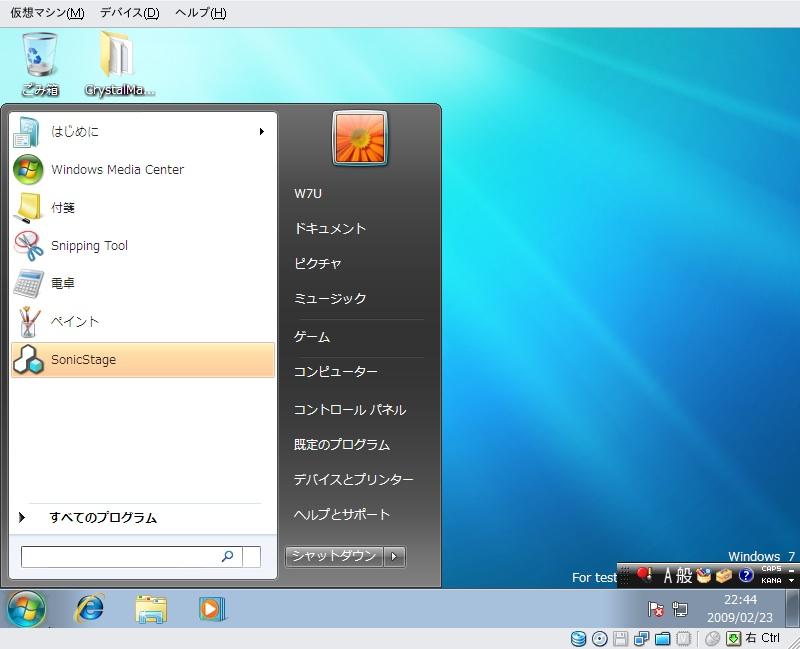The image size is (800, 649).
Task: Click the green keyboard capture arrow icon
Action: coord(734,638)
